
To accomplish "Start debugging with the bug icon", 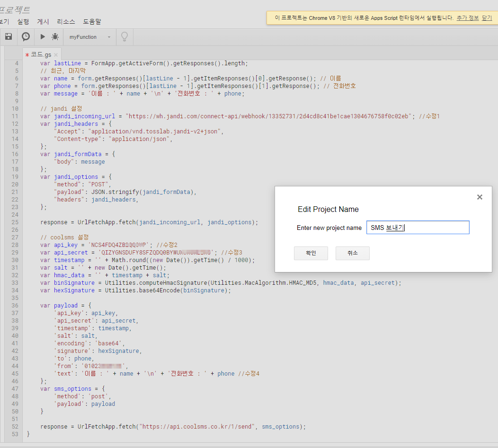I will [55, 36].
